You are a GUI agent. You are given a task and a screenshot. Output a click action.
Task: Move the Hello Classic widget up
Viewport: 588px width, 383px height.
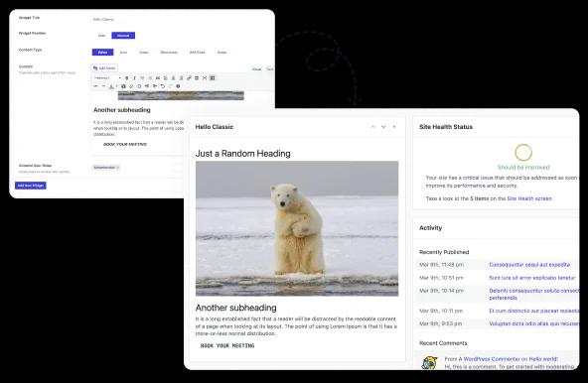click(x=372, y=127)
